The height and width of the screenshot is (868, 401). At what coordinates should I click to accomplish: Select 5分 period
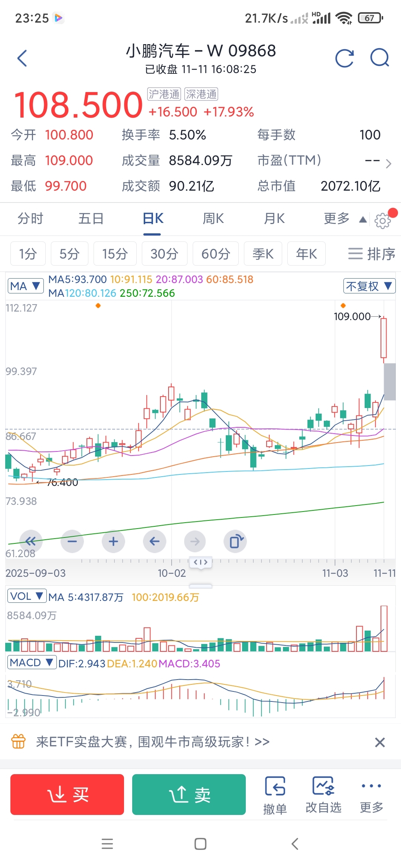coord(69,254)
